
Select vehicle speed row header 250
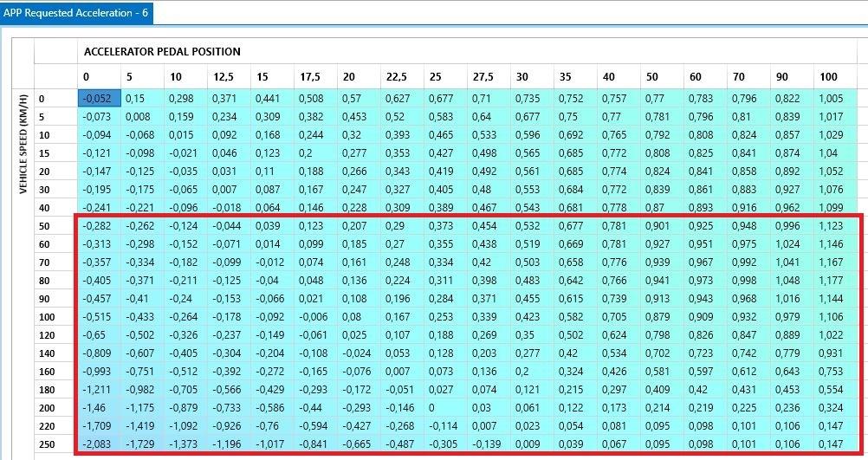(55, 444)
